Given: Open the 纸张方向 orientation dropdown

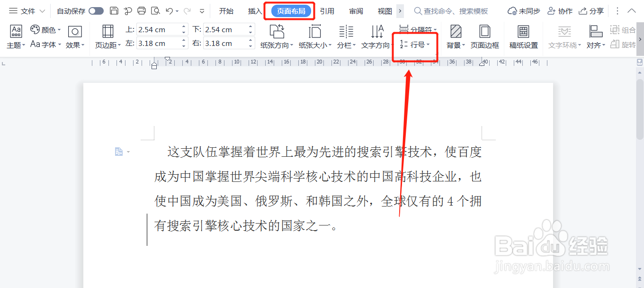Looking at the screenshot, I should pyautogui.click(x=277, y=37).
